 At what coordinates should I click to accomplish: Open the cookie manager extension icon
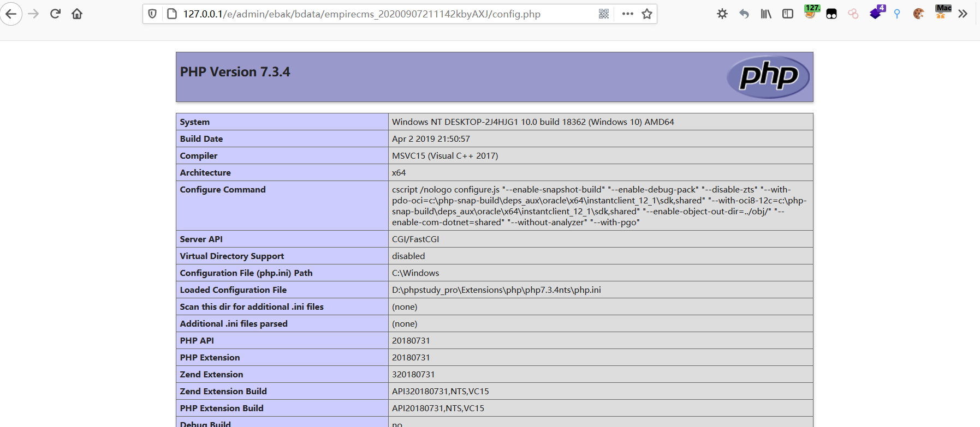[919, 14]
